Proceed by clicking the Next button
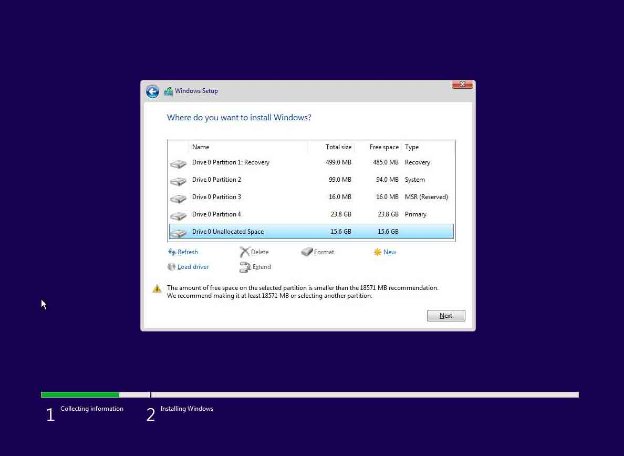624x456 pixels. coord(446,316)
